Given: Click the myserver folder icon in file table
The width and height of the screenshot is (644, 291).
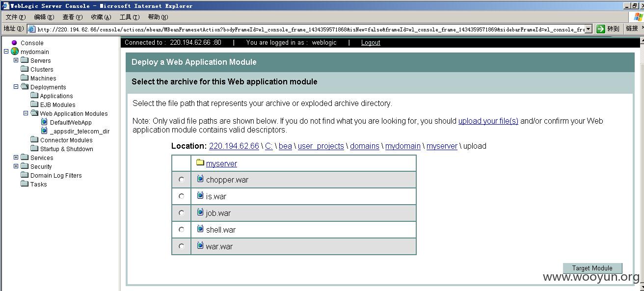Looking at the screenshot, I should pos(200,162).
